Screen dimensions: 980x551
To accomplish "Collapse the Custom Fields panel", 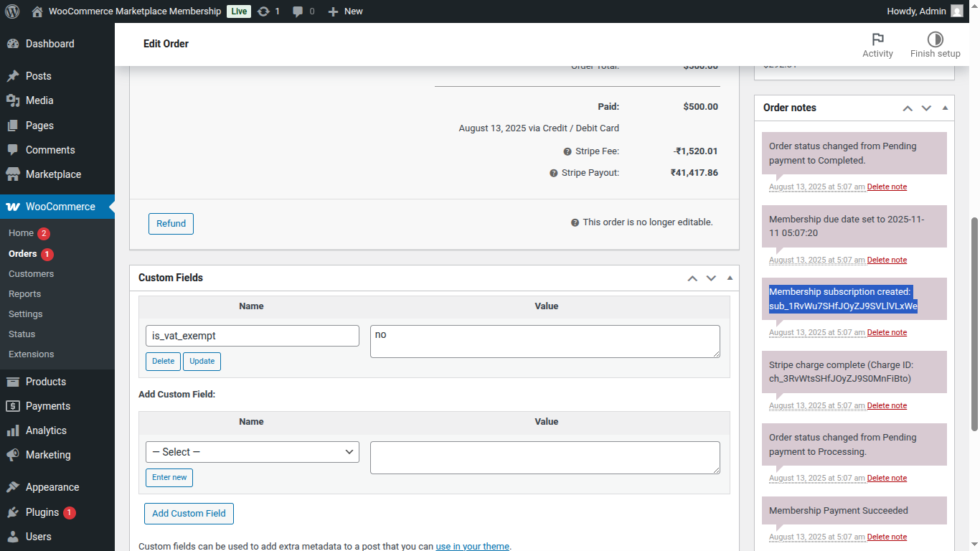I will click(729, 278).
